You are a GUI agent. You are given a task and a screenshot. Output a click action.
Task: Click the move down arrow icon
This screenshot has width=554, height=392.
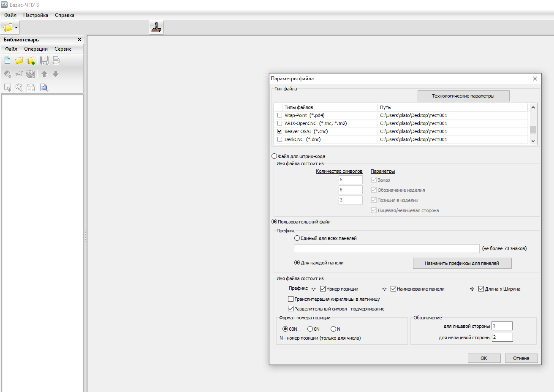(x=56, y=74)
